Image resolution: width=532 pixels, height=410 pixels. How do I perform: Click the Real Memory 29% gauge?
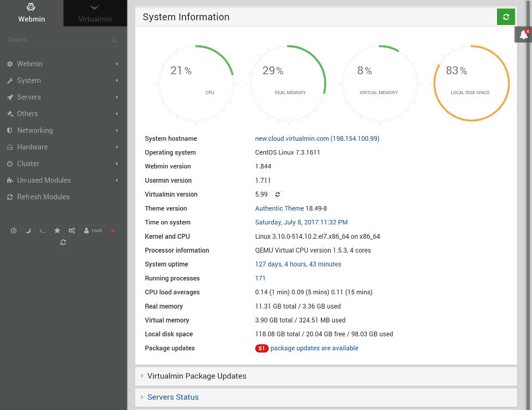(288, 83)
